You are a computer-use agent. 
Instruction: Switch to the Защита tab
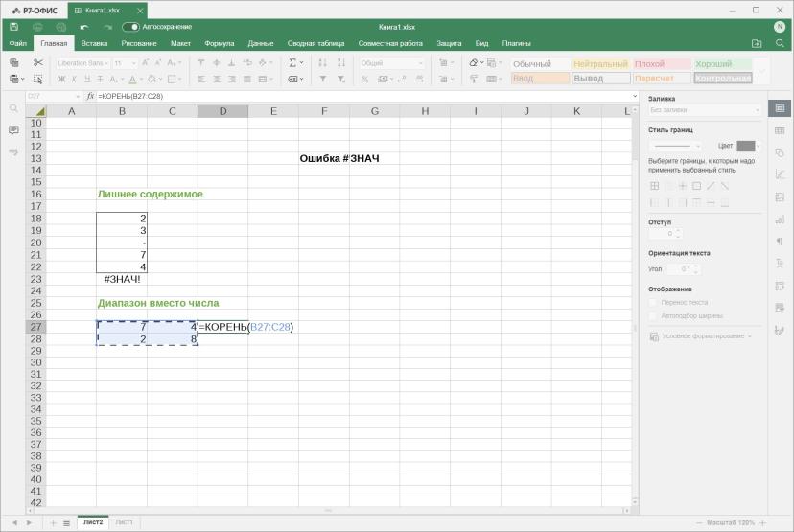pos(449,43)
